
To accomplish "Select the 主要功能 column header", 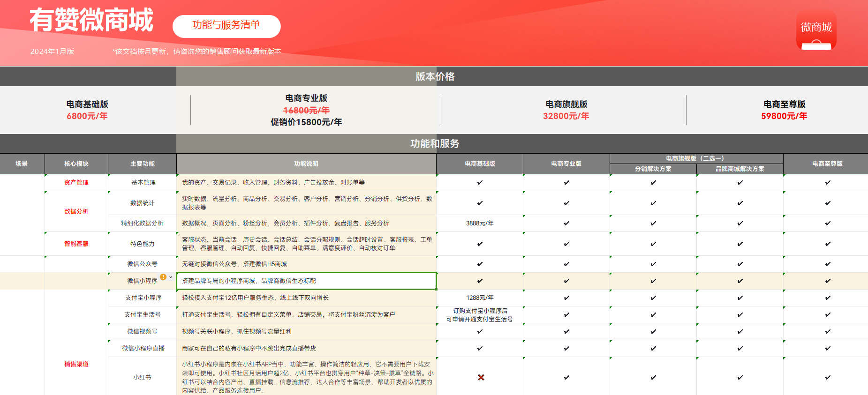I will (143, 164).
